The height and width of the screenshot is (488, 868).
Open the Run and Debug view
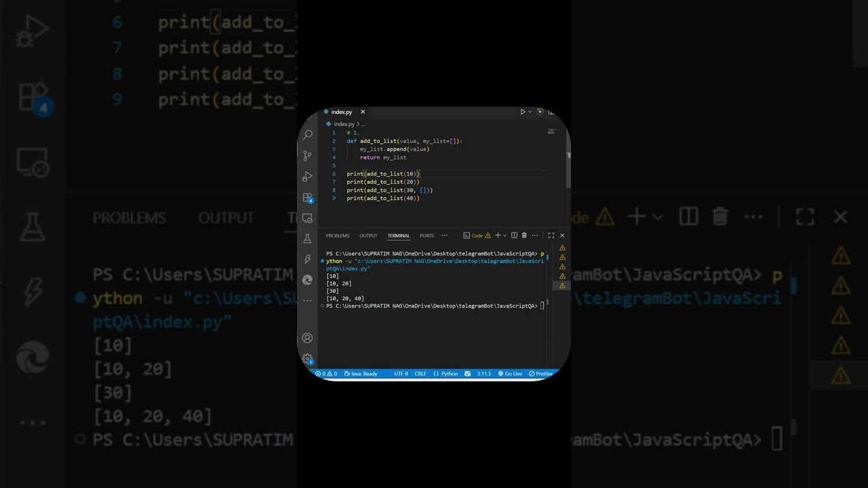[x=307, y=177]
